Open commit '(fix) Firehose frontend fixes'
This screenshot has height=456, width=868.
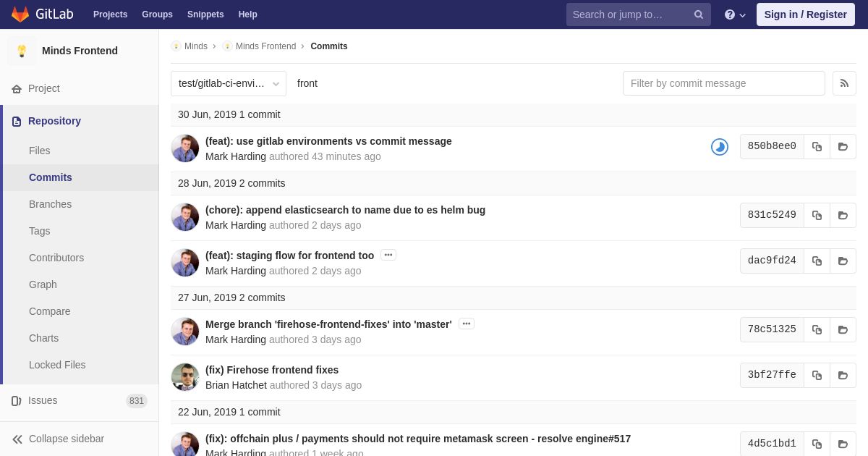(272, 370)
